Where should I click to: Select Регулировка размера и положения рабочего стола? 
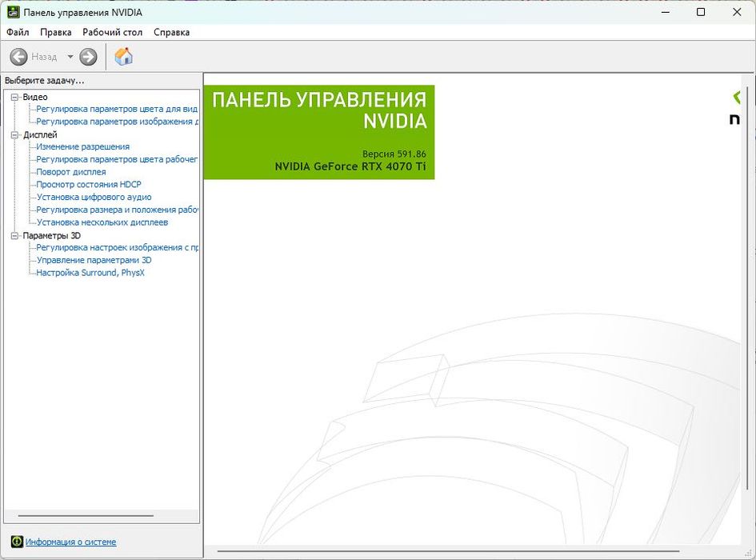(117, 210)
